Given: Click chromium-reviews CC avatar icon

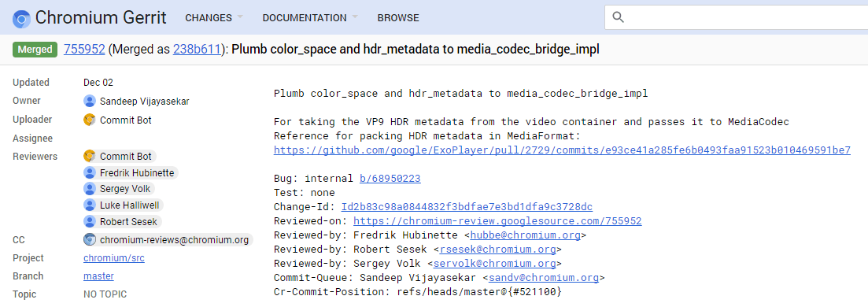Looking at the screenshot, I should click(x=90, y=240).
